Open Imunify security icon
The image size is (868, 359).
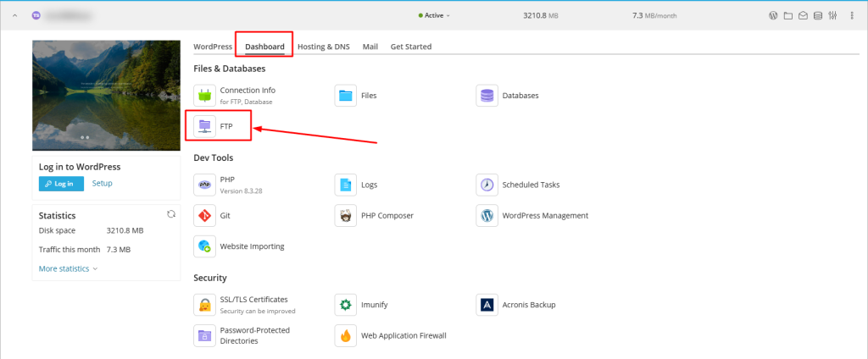pos(345,304)
